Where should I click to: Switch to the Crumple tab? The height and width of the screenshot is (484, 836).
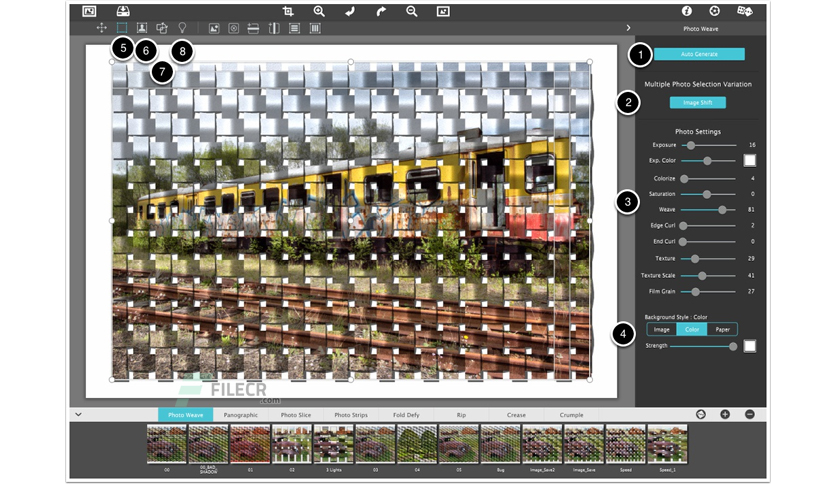[x=572, y=415]
